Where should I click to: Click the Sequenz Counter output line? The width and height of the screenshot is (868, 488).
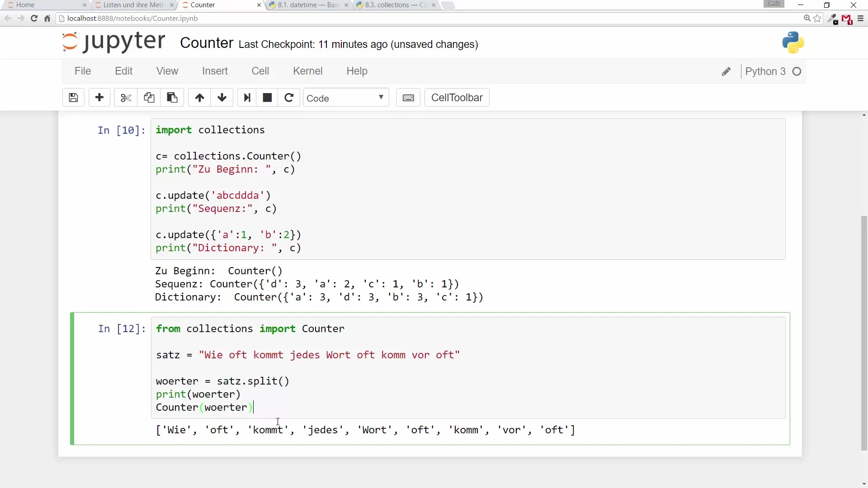point(307,284)
